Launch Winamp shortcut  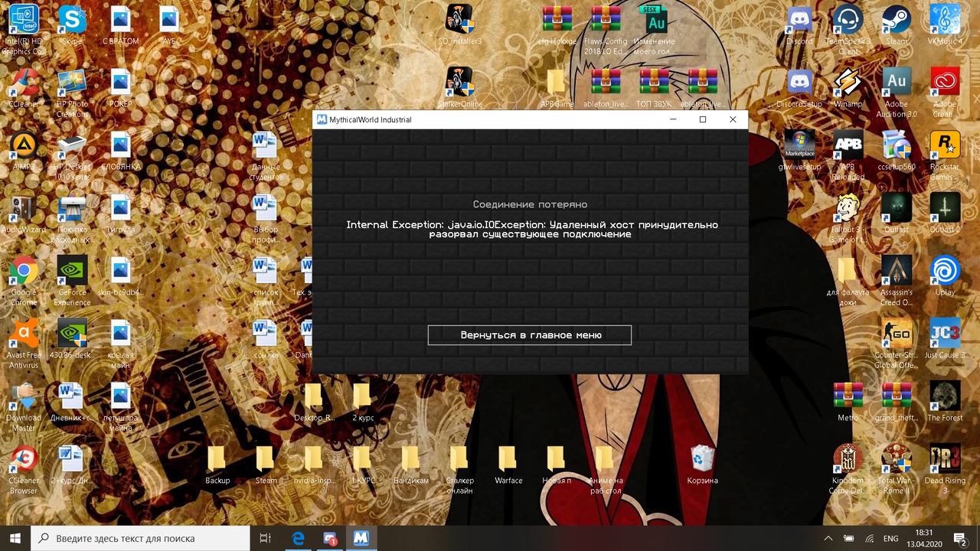[848, 88]
